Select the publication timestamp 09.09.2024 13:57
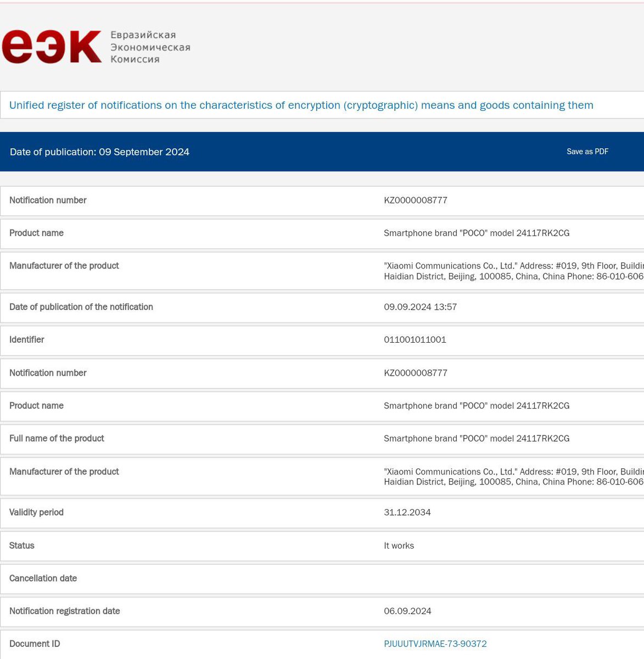This screenshot has width=644, height=659. click(421, 307)
